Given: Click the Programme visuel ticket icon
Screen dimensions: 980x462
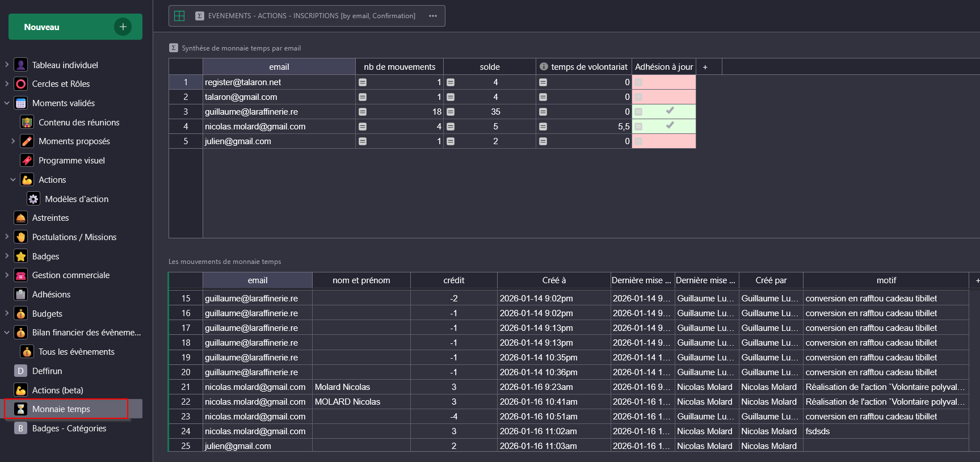Looking at the screenshot, I should (x=27, y=161).
